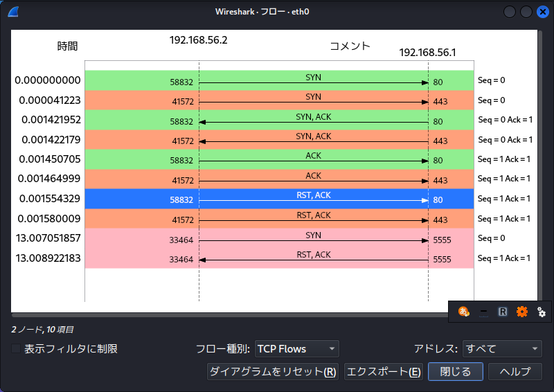Select the ACK row at 0.001450705
554x392 pixels.
[279, 159]
